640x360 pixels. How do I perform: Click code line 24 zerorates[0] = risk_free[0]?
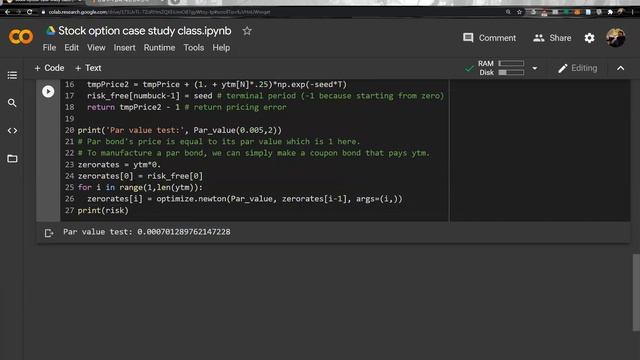point(140,176)
